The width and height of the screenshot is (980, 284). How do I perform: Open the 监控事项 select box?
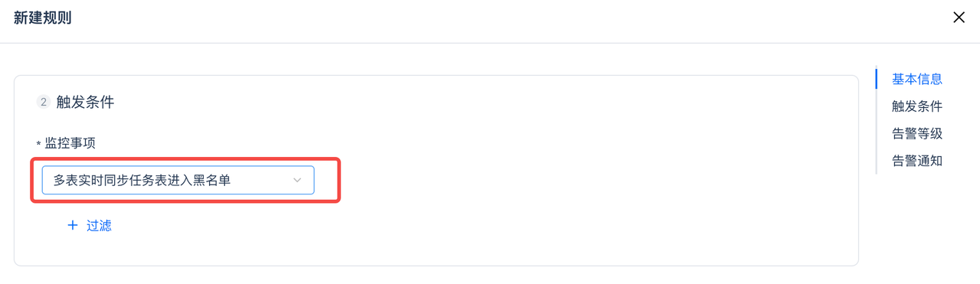pos(178,180)
